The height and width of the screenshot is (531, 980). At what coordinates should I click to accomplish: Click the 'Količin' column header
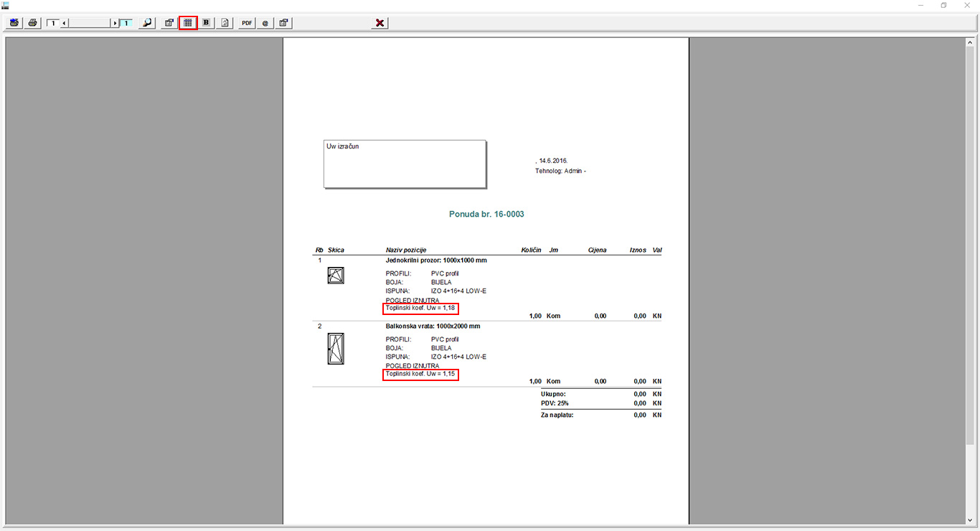(x=531, y=250)
